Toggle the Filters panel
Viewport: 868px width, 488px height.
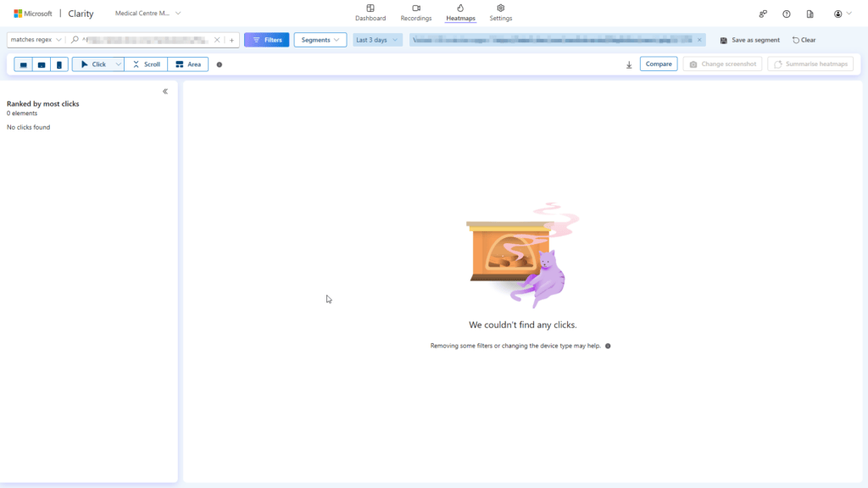[x=266, y=39]
